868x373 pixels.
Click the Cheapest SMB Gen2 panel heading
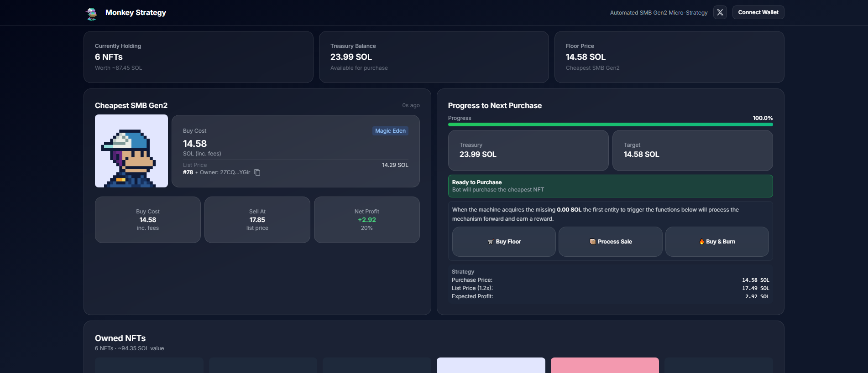pos(131,105)
